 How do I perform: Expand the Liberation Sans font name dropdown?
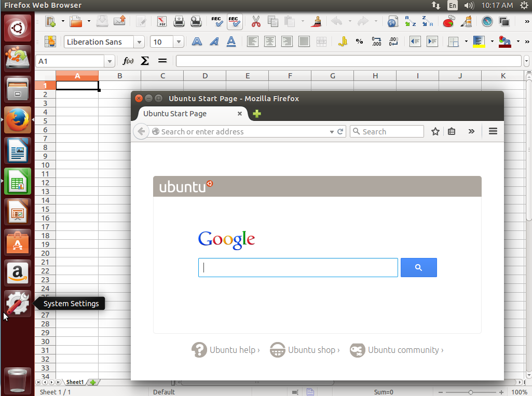[139, 42]
